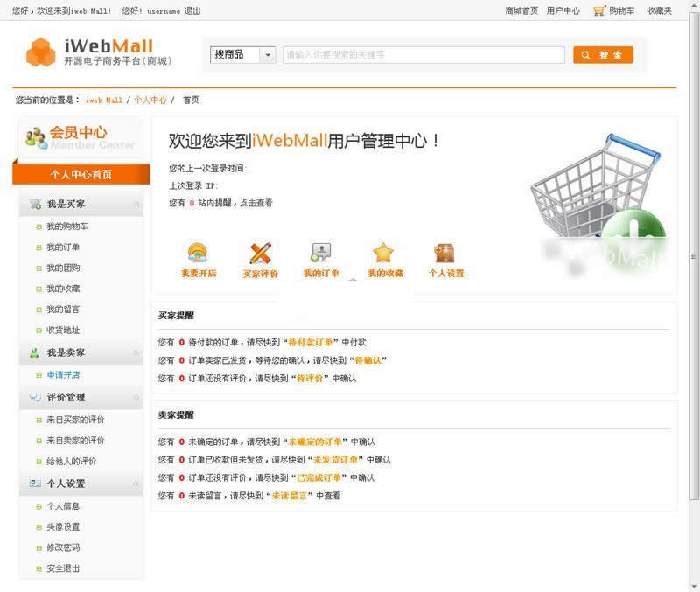The width and height of the screenshot is (700, 592).
Task: Click the 个人中心 breadcrumb link
Action: coord(150,100)
